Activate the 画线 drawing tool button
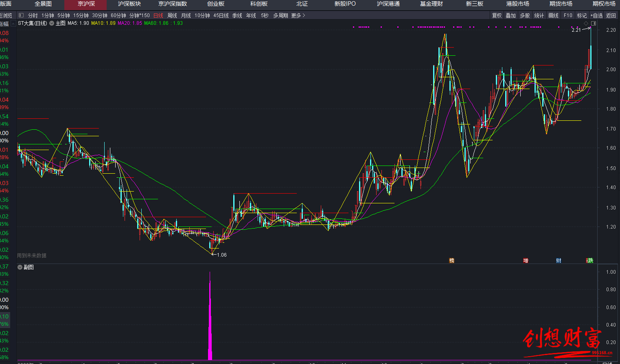The width and height of the screenshot is (620, 364). [554, 15]
